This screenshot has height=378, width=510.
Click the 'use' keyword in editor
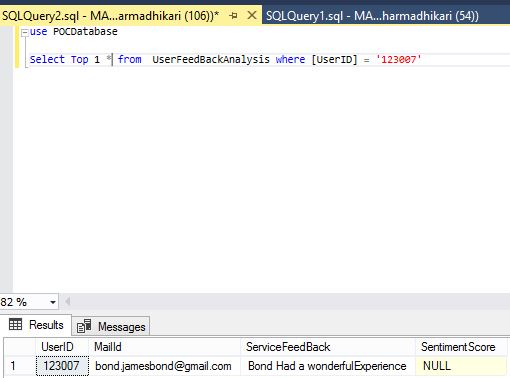pos(38,32)
